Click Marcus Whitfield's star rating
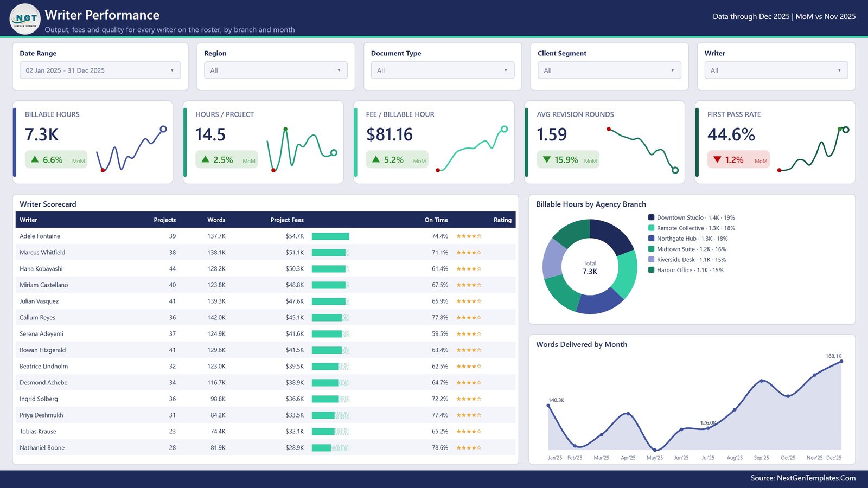Image resolution: width=868 pixels, height=488 pixels. coord(469,252)
